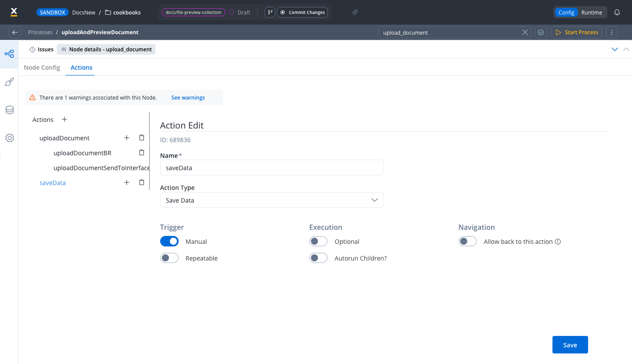
Task: Open the brush UI designer sidebar icon
Action: [9, 82]
